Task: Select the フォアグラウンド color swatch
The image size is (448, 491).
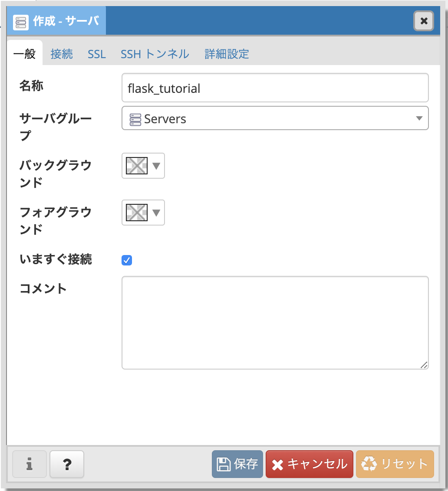Action: (x=137, y=213)
